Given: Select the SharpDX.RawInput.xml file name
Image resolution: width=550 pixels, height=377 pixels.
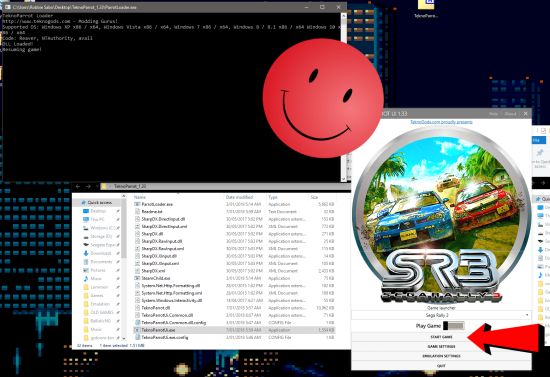Looking at the screenshot, I should [x=163, y=249].
